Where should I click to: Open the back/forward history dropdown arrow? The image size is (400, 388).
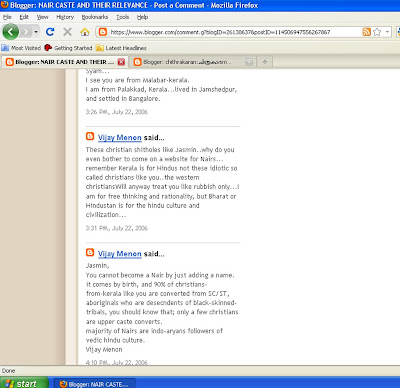[x=36, y=32]
